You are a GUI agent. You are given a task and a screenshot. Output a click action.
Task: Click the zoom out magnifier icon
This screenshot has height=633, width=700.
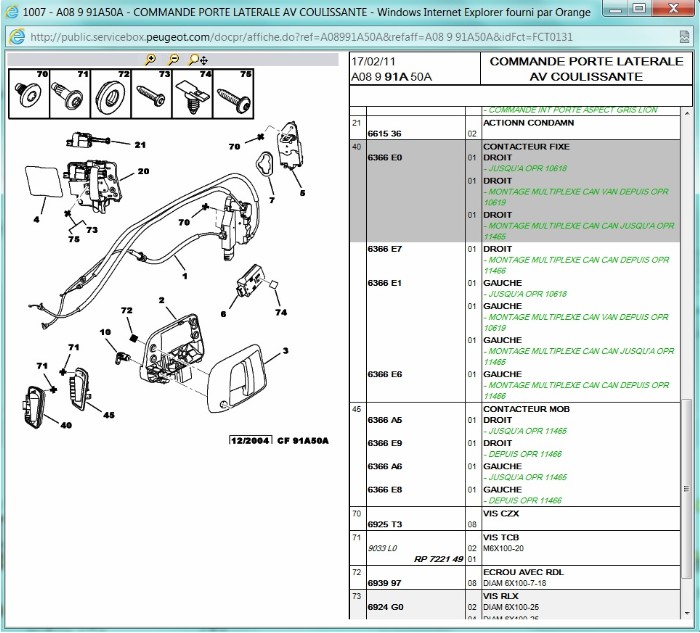(173, 59)
